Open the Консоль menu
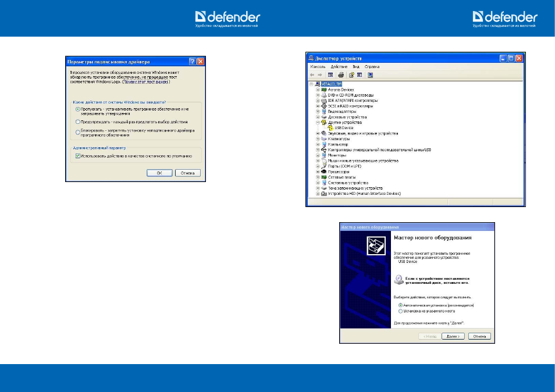The image size is (555, 392). point(318,67)
